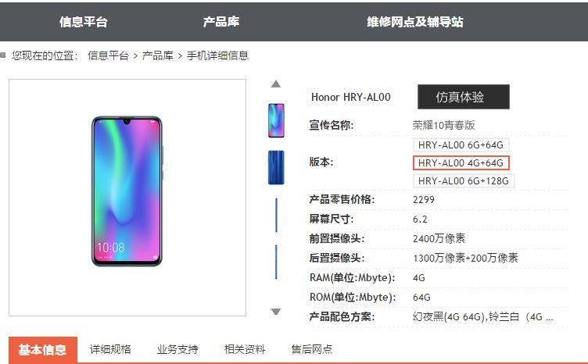Open the 仿真体验 simulation button
This screenshot has width=588, height=364.
[464, 97]
